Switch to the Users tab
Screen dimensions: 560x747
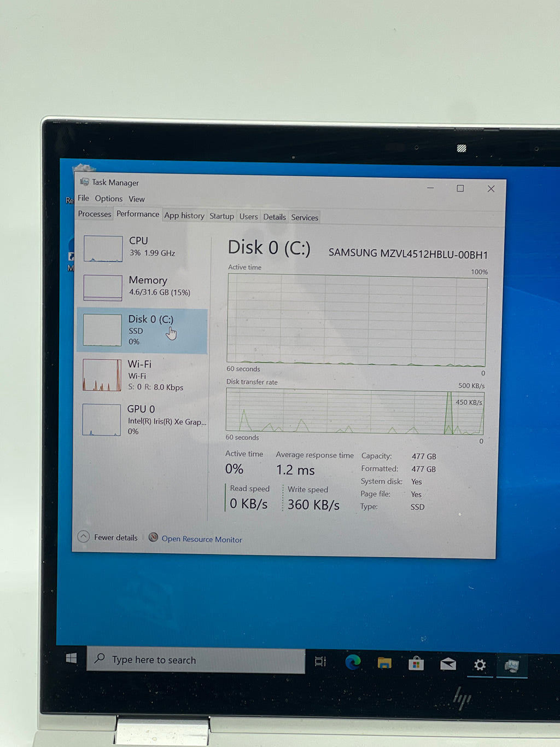(248, 217)
